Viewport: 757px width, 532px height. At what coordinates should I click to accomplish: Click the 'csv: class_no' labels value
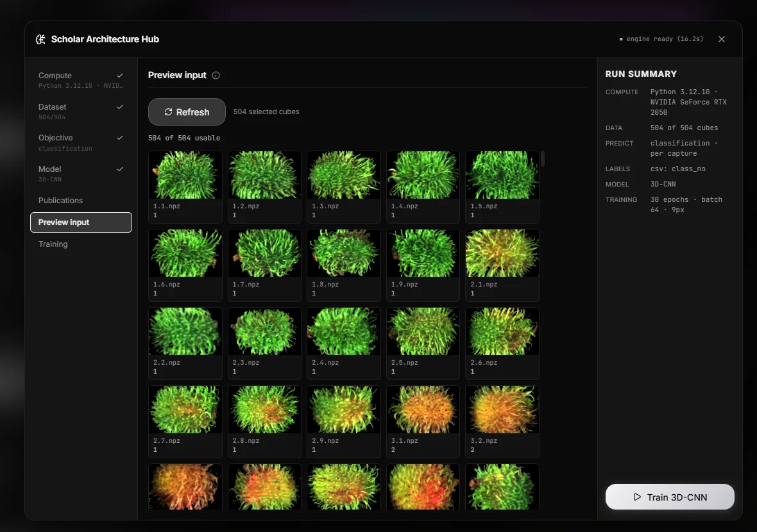[677, 169]
